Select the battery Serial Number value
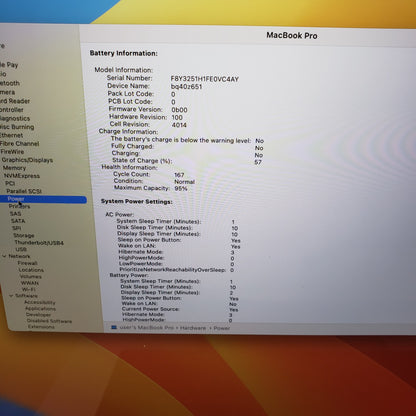 [x=205, y=79]
